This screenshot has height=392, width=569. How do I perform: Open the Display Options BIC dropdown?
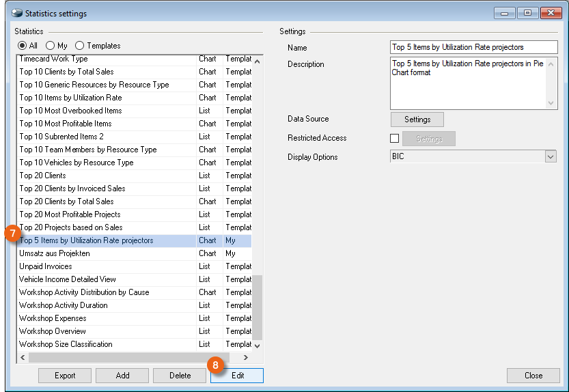[551, 157]
